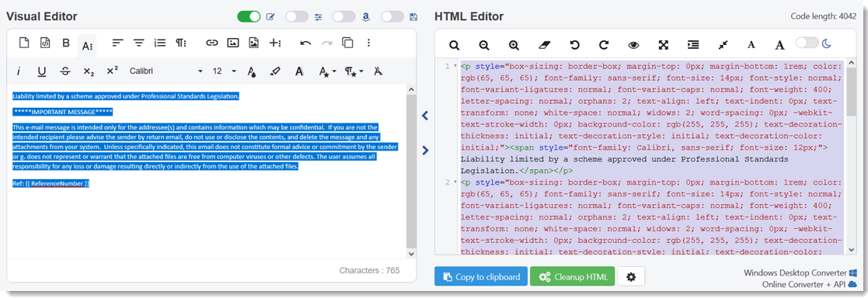Click right arrow between editors
The width and height of the screenshot is (868, 298).
(425, 150)
